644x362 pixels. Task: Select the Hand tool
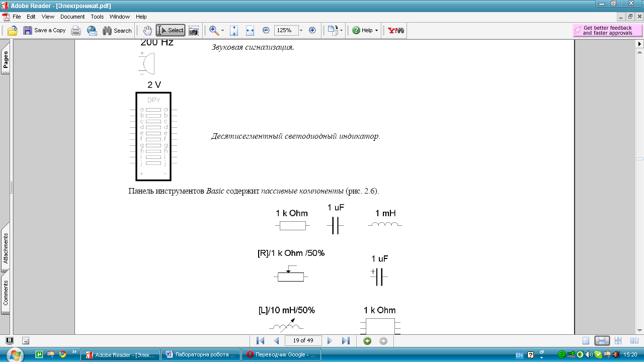[147, 30]
